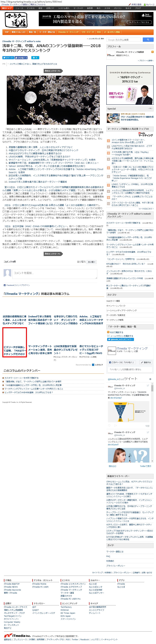Click the scroll-up arrow of the tweet widget
156x644 pixels.
[x=152, y=384]
